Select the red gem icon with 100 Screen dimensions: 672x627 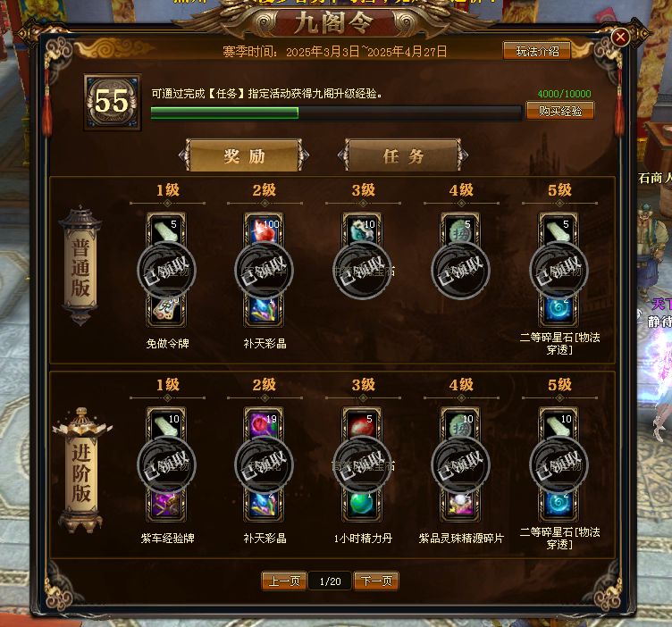[264, 230]
